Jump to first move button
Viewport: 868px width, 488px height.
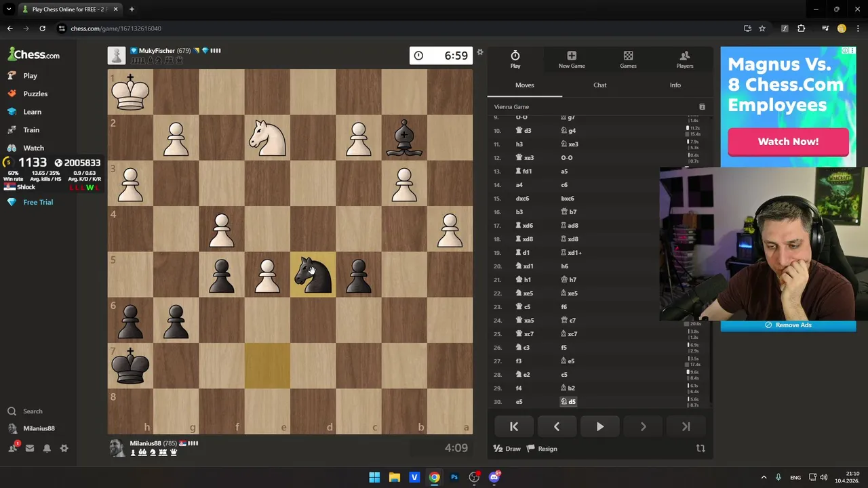pos(513,426)
